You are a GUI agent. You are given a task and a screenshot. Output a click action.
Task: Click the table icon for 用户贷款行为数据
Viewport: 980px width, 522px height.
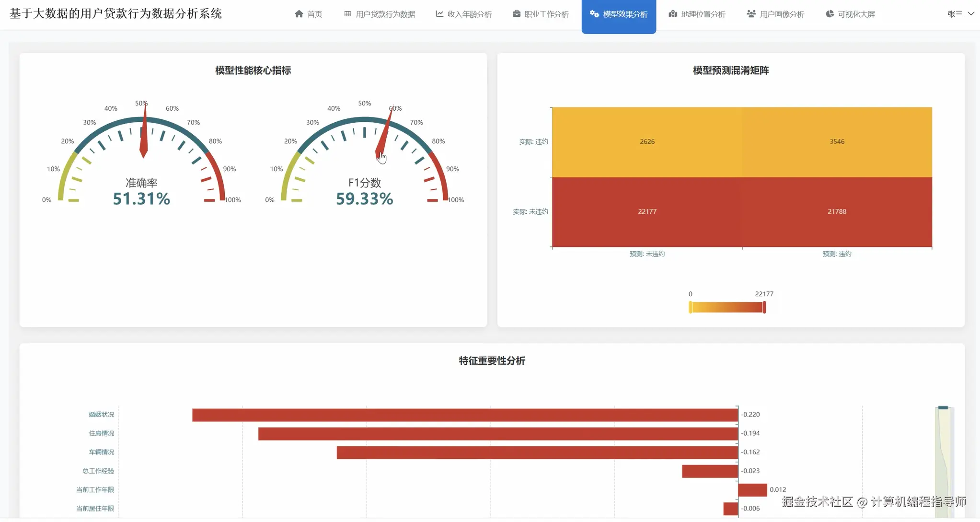click(x=347, y=14)
